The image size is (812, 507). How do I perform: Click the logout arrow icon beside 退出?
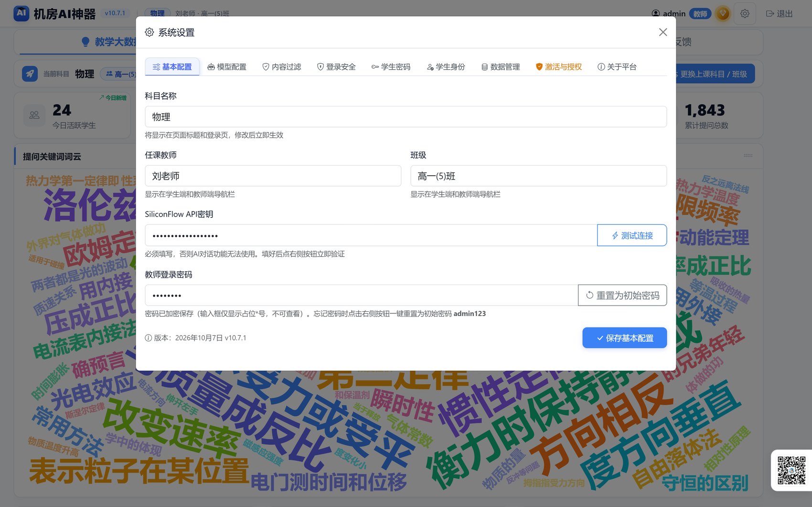[770, 14]
